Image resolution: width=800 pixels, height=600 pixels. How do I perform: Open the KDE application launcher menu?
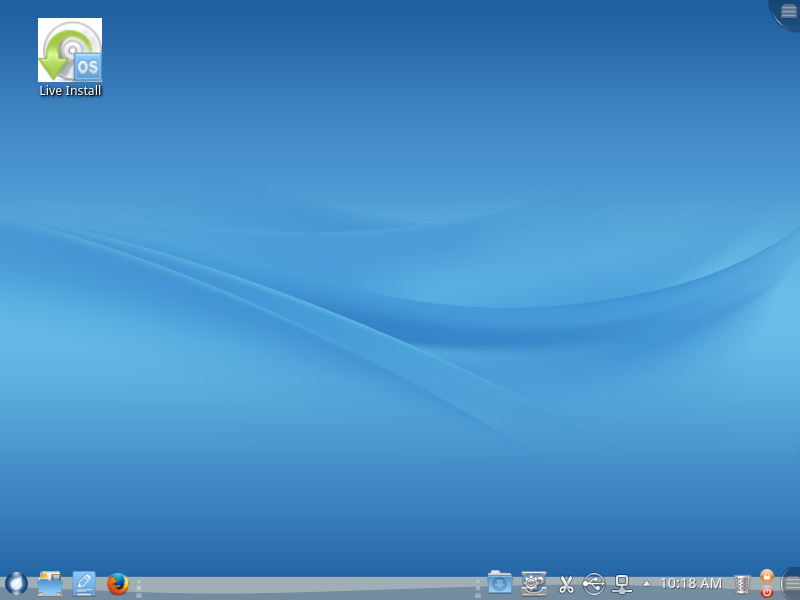point(16,583)
